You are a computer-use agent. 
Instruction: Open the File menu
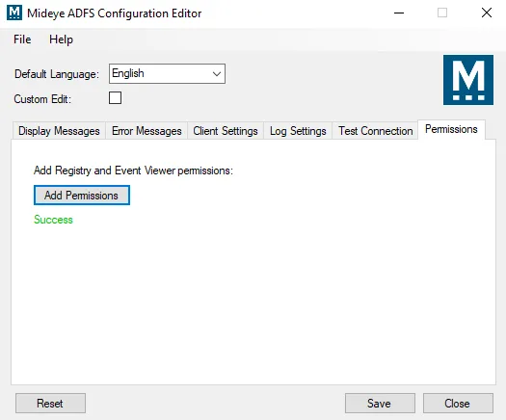tap(22, 39)
